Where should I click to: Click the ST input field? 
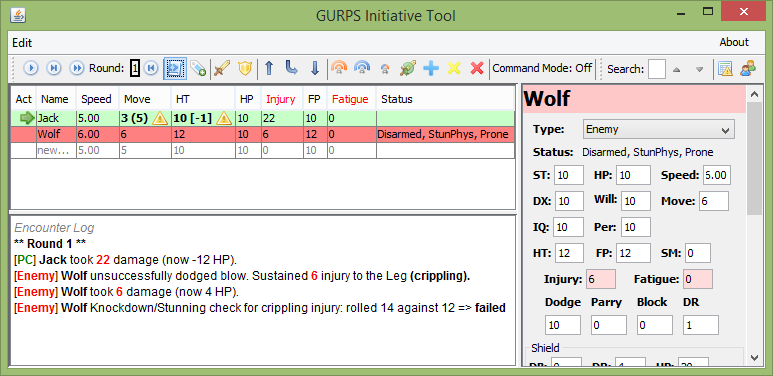tap(569, 175)
